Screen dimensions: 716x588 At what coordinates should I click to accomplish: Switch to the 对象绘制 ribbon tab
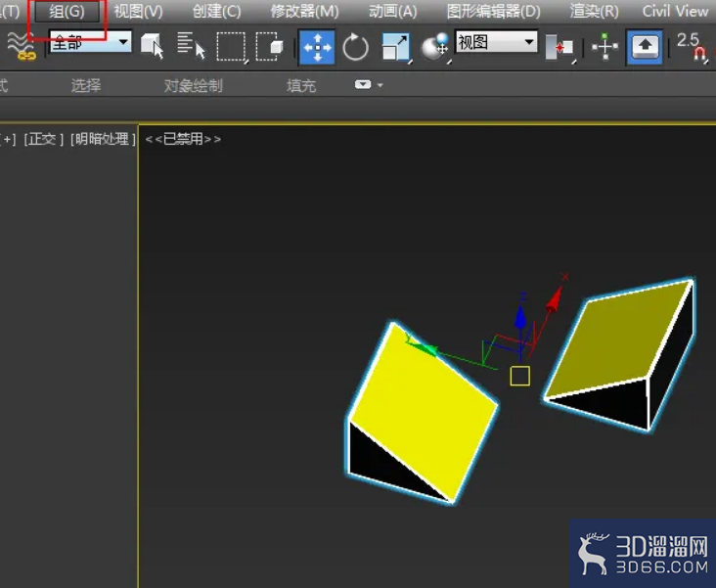tap(193, 85)
